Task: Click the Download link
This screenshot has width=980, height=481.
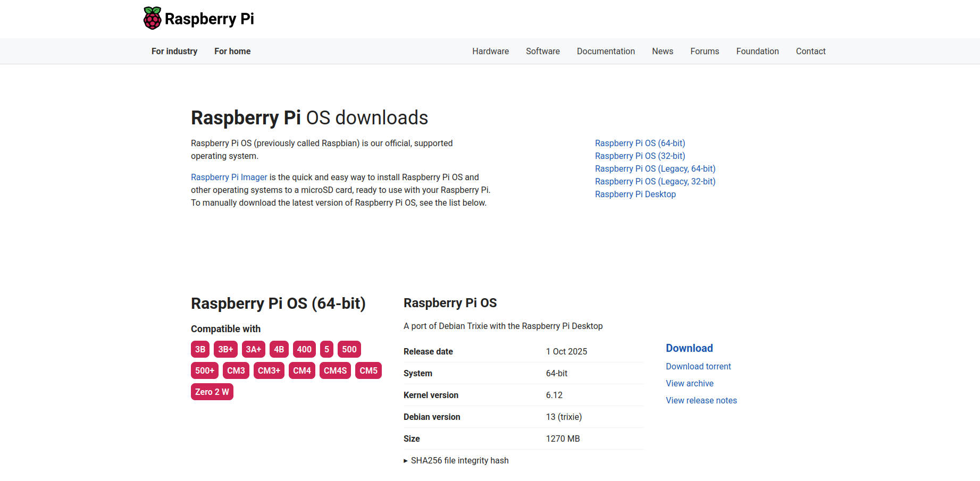Action: pyautogui.click(x=689, y=348)
